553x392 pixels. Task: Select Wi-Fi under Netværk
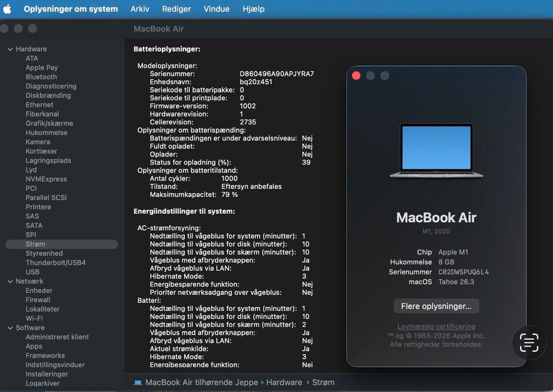tap(34, 318)
